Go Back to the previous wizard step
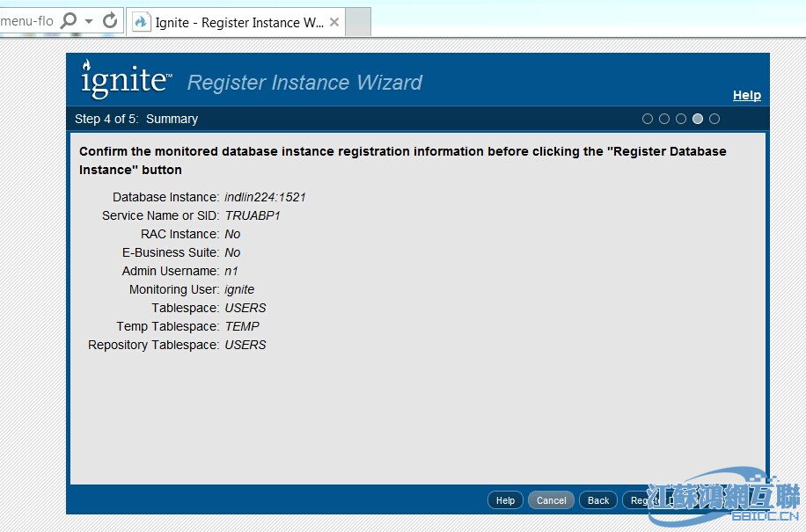This screenshot has width=806, height=532. 598,500
